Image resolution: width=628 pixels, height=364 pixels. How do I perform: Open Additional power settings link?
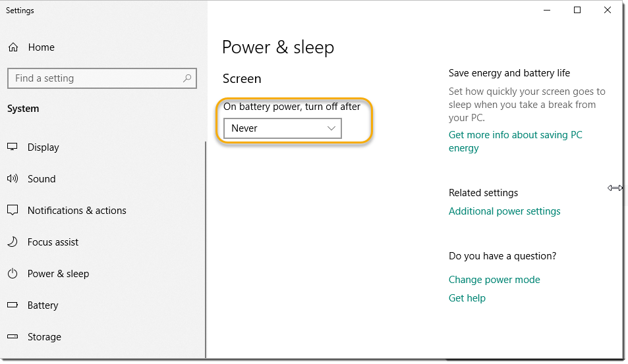504,211
